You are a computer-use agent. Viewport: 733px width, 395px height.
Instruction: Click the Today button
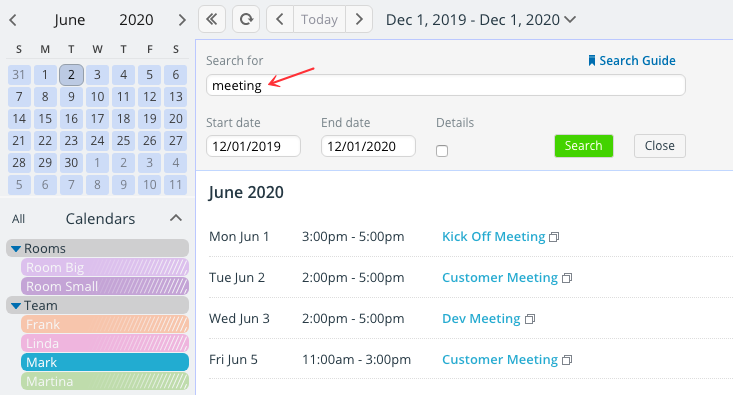point(319,19)
